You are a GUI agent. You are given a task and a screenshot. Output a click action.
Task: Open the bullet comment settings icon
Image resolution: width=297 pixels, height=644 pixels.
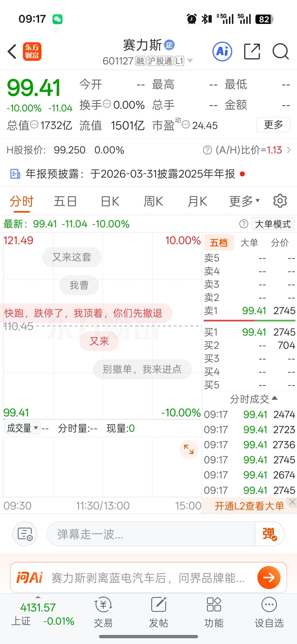(x=25, y=534)
